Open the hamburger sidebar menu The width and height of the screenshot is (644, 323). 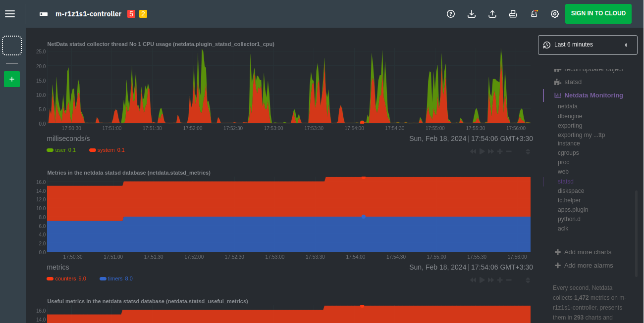point(10,14)
